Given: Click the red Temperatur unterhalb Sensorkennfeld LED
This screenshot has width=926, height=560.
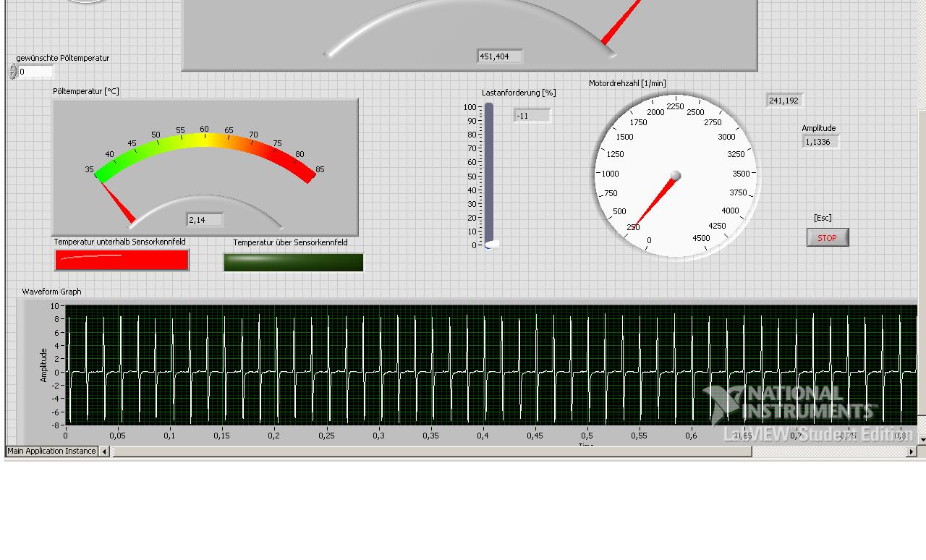Looking at the screenshot, I should 122,260.
